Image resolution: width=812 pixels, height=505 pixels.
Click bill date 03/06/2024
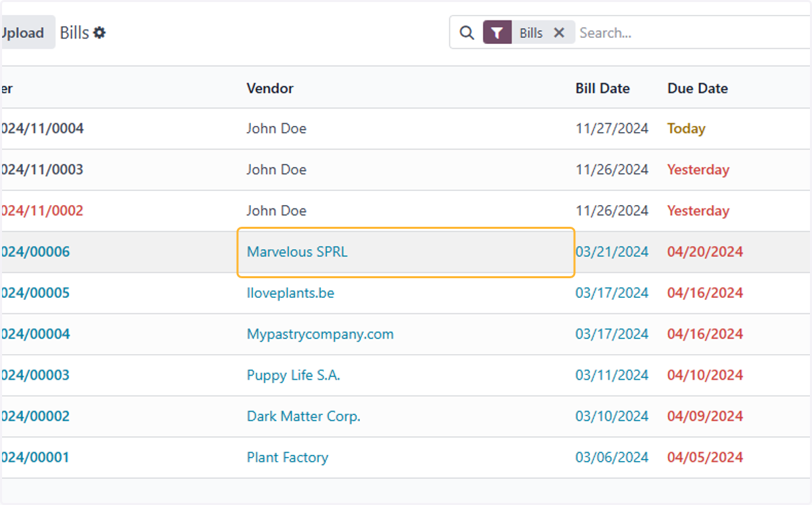[x=612, y=457]
